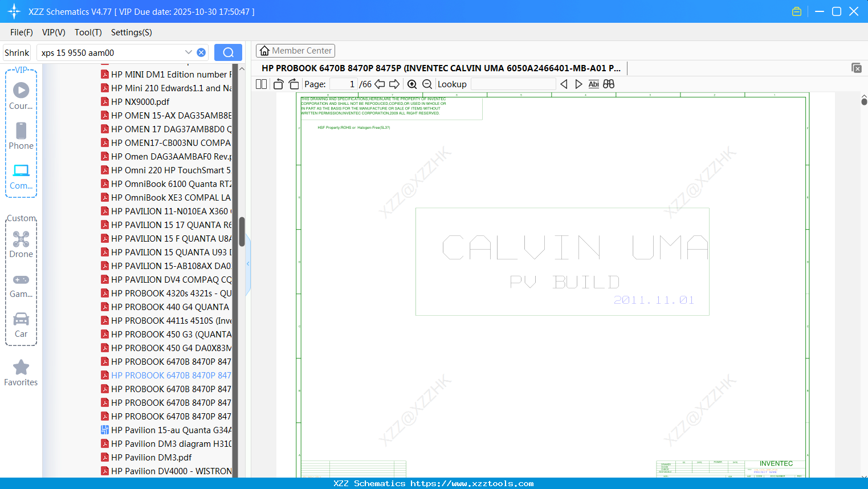Image resolution: width=868 pixels, height=489 pixels.
Task: Toggle the two-page view icon
Action: click(x=261, y=84)
